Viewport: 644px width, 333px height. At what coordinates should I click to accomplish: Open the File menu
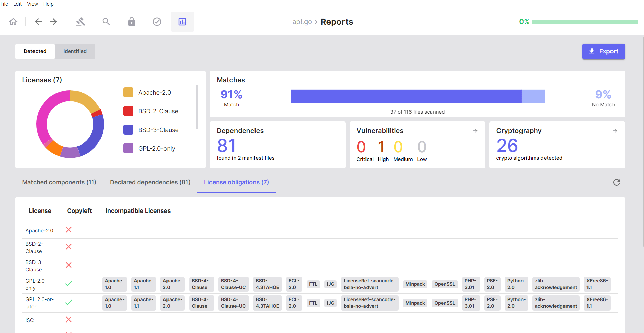(4, 4)
